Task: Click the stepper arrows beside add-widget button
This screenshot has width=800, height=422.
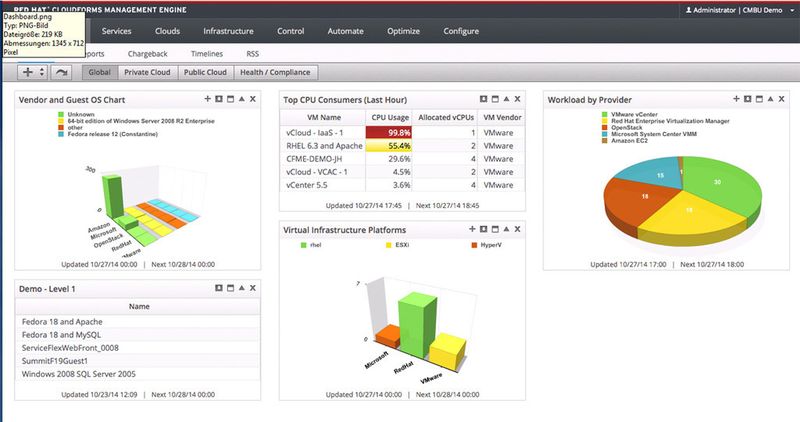Action: coord(42,72)
